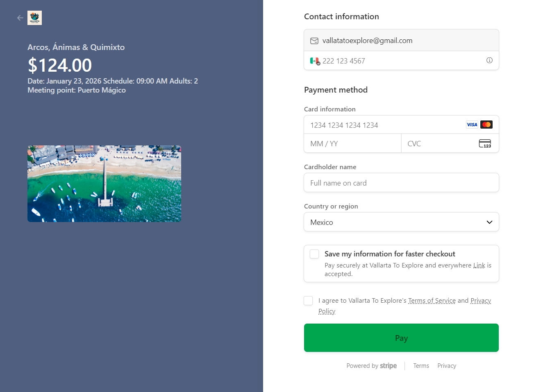Click the Vallarta To Explore logo
Screen dimensions: 534x392
coord(34,18)
